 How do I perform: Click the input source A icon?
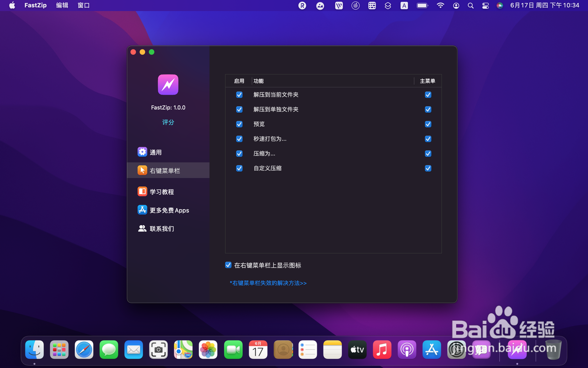pos(404,5)
